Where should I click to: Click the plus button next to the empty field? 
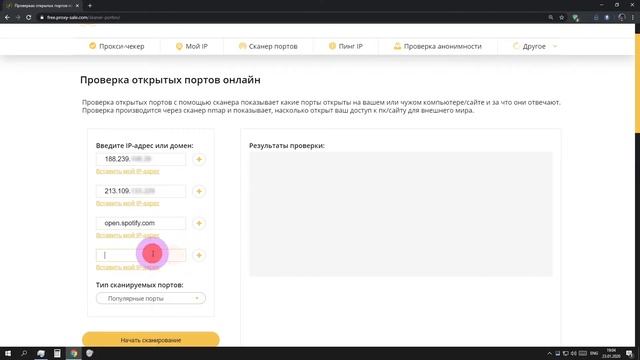coord(199,255)
